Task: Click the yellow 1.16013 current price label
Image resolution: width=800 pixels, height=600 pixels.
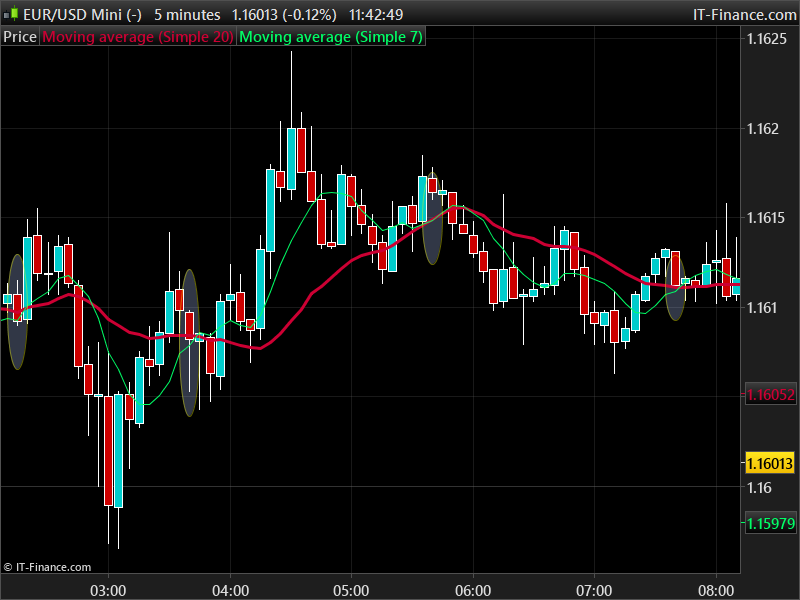Action: [770, 463]
